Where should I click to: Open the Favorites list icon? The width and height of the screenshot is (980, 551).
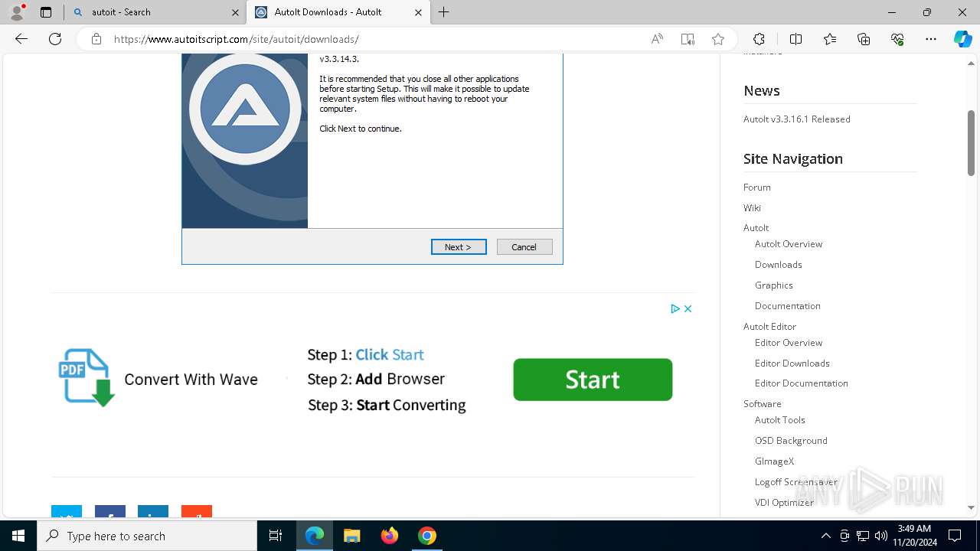pyautogui.click(x=830, y=39)
